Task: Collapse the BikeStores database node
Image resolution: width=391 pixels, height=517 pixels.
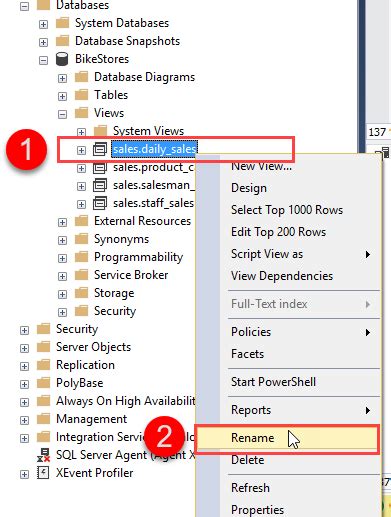Action: click(x=43, y=60)
